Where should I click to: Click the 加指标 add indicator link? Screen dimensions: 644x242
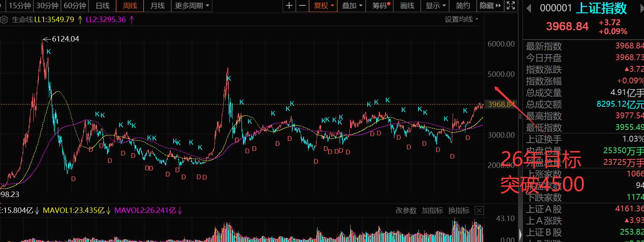[432, 210]
